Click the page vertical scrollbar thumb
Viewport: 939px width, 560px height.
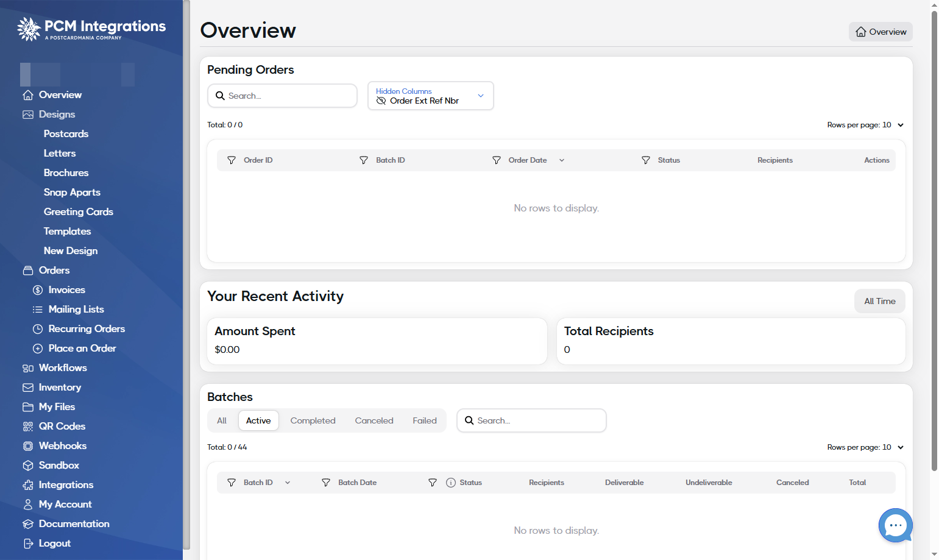tap(934, 240)
